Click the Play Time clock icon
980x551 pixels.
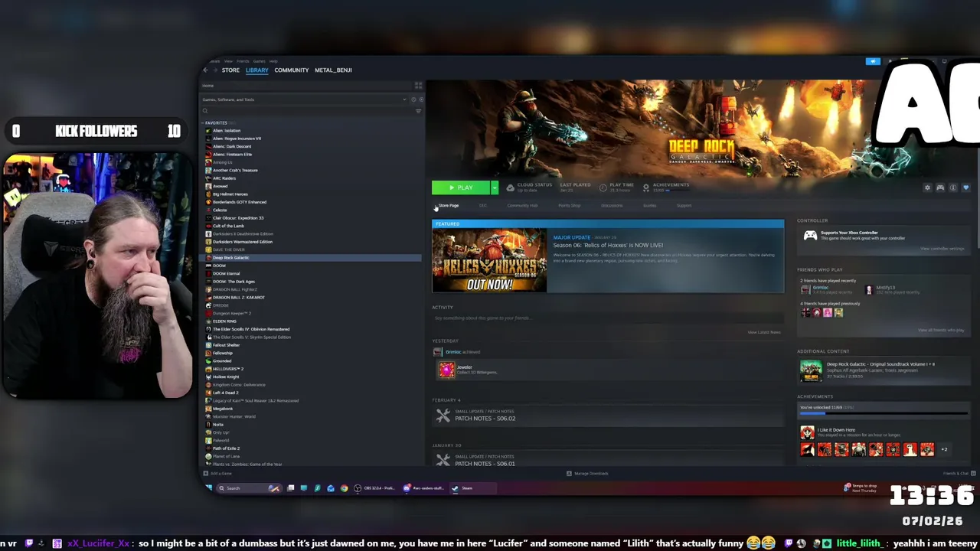point(603,187)
